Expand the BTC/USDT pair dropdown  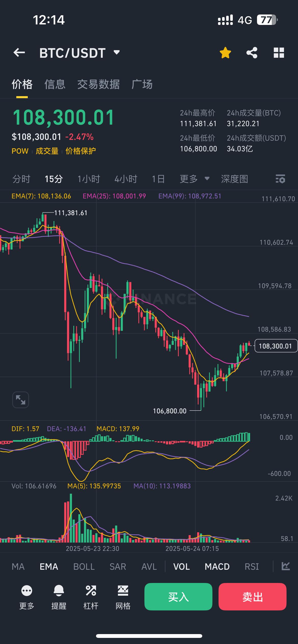(117, 53)
